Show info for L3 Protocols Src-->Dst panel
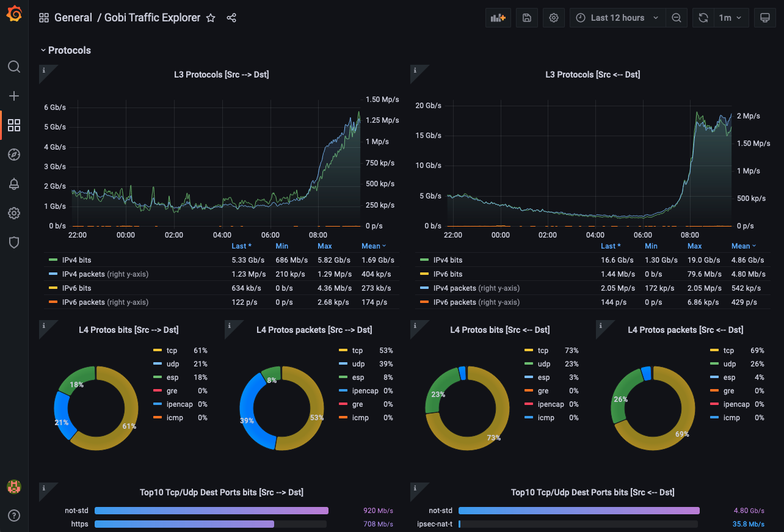Viewport: 784px width, 532px height. (x=43, y=70)
